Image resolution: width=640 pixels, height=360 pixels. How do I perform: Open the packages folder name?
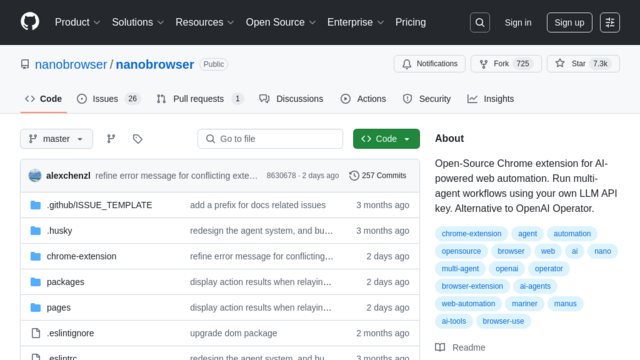65,282
